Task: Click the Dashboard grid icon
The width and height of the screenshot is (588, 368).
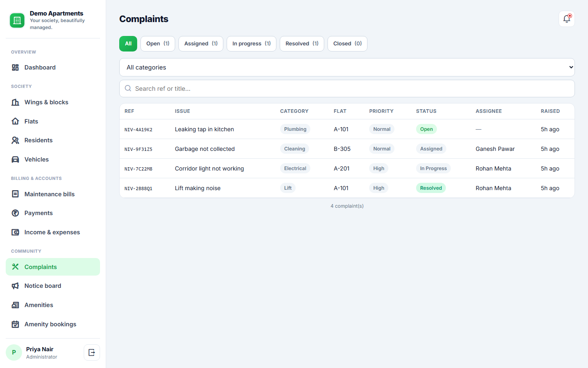Action: click(x=15, y=67)
